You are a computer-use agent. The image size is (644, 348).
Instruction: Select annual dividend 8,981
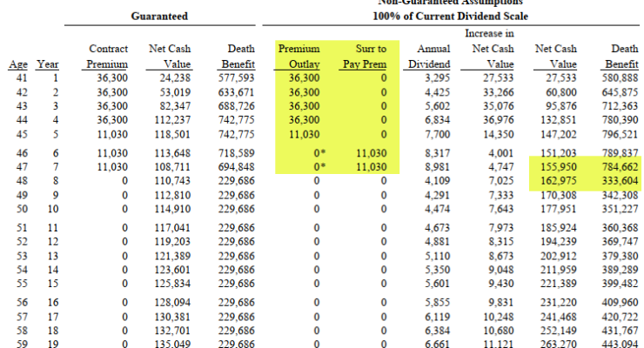click(x=438, y=167)
